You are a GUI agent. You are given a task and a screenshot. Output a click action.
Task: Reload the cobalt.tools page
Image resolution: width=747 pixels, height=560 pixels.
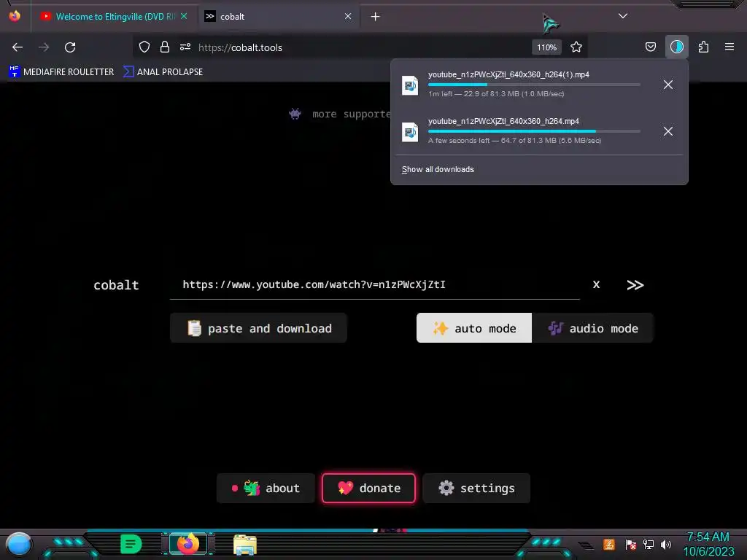[x=70, y=47]
